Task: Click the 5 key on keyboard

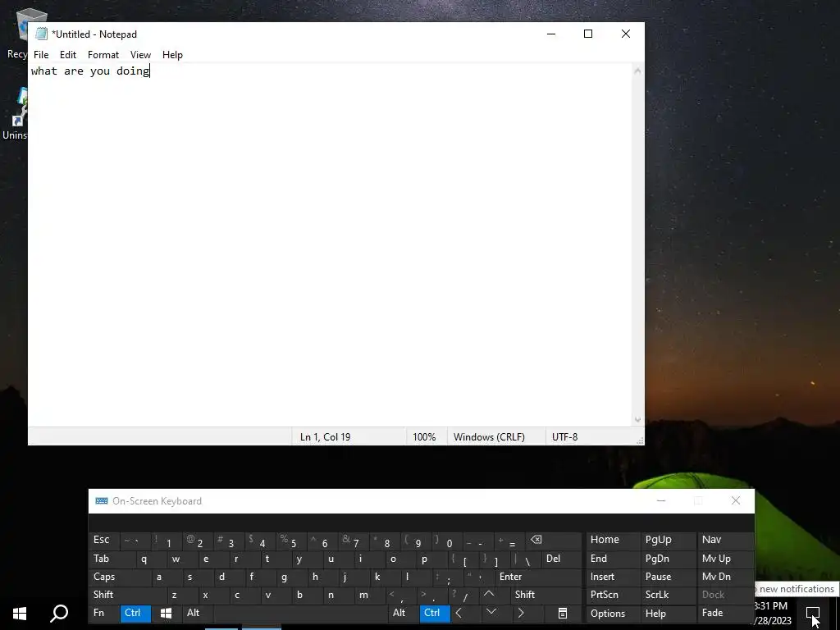Action: coord(291,540)
